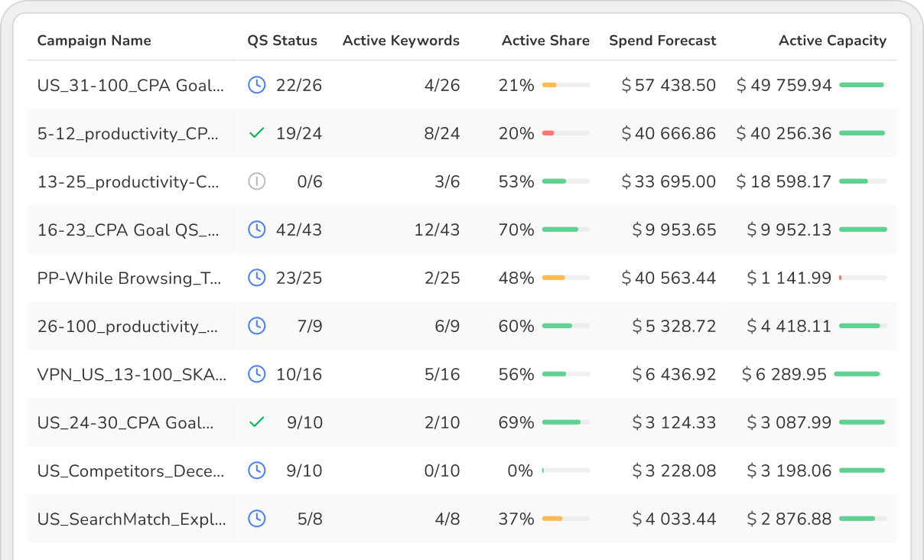
Task: Click the clock icon on the VPN_US_13-100_SKA row
Action: point(257,374)
